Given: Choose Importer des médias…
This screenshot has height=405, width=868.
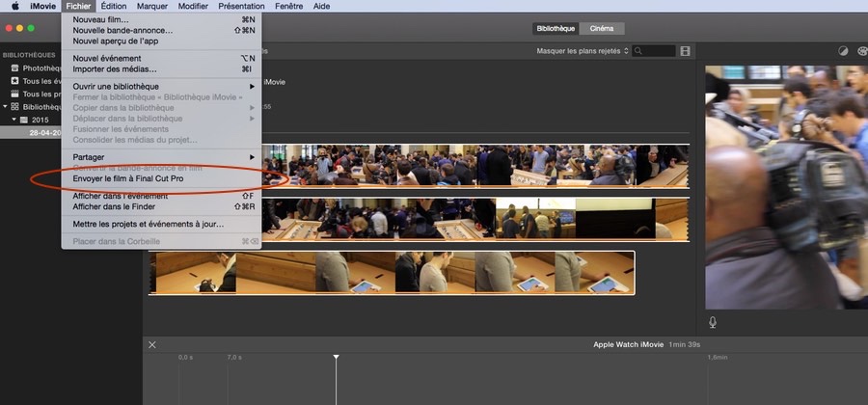Looking at the screenshot, I should [161, 69].
